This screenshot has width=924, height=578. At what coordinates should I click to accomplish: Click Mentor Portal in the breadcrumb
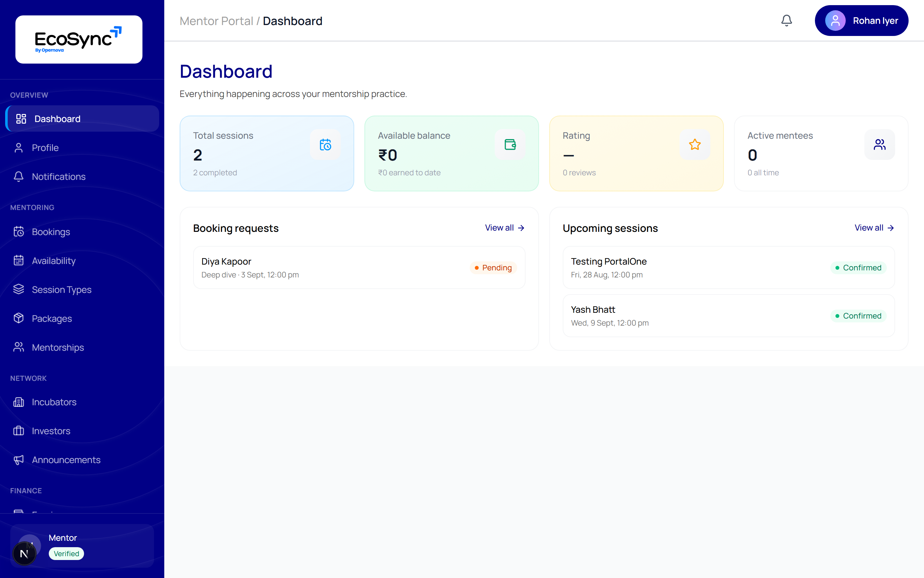coord(217,21)
